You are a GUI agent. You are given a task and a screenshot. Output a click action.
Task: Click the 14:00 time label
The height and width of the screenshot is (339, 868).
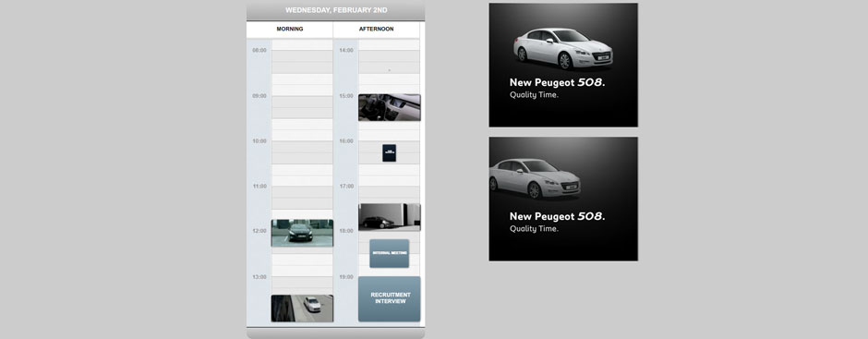346,51
